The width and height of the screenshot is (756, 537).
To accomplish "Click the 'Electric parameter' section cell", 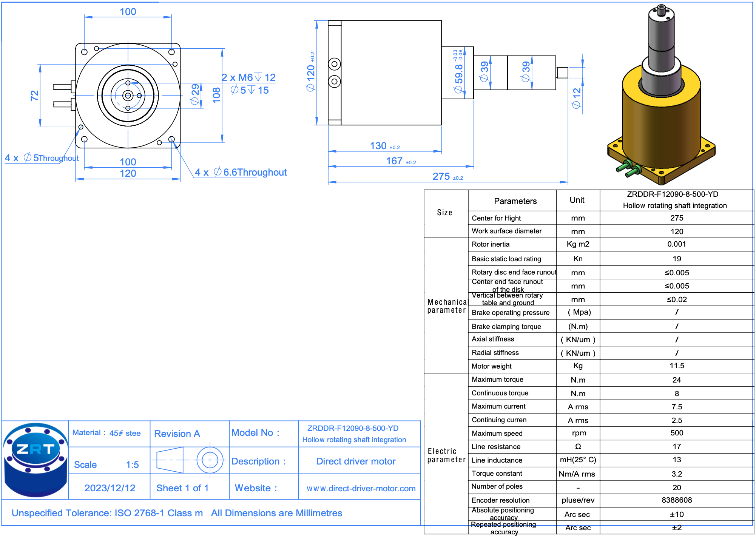I will tap(446, 453).
